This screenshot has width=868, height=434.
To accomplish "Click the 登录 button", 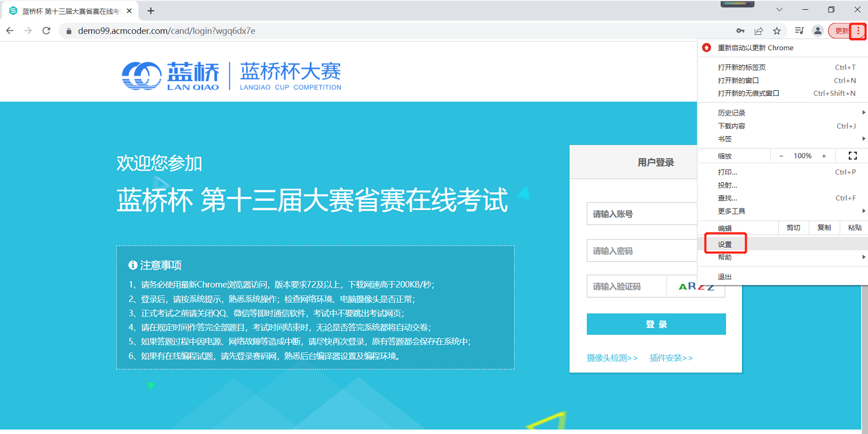I will (656, 324).
